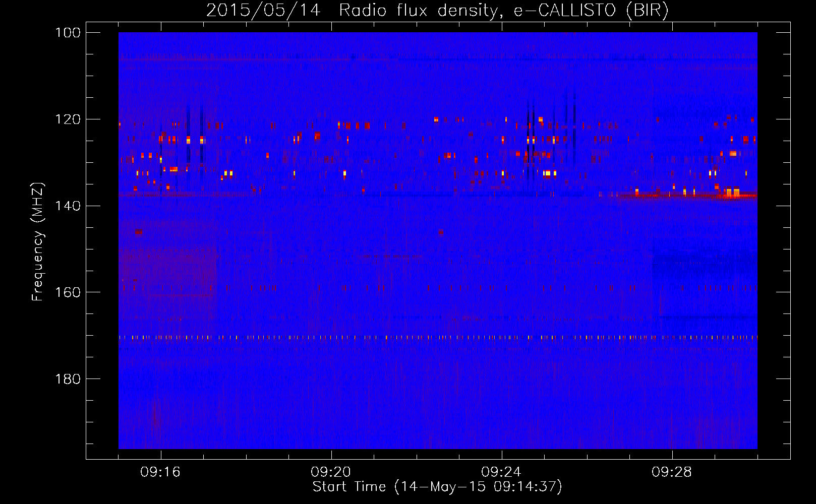Click the dotted interference line near 170 MHz
The image size is (816, 504).
pyautogui.click(x=438, y=337)
